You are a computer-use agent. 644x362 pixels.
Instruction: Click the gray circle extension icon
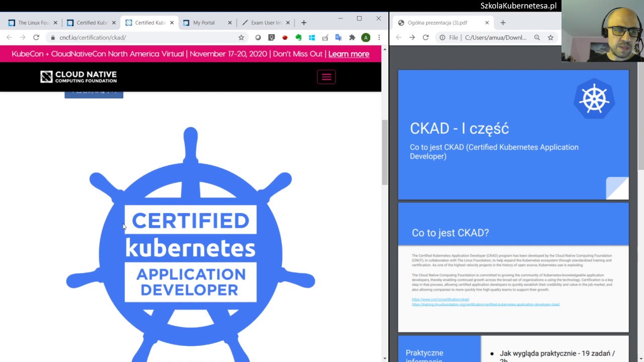tap(258, 37)
